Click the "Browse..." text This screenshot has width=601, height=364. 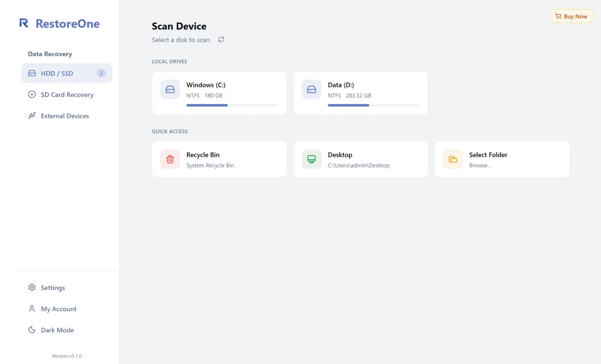[x=480, y=165]
